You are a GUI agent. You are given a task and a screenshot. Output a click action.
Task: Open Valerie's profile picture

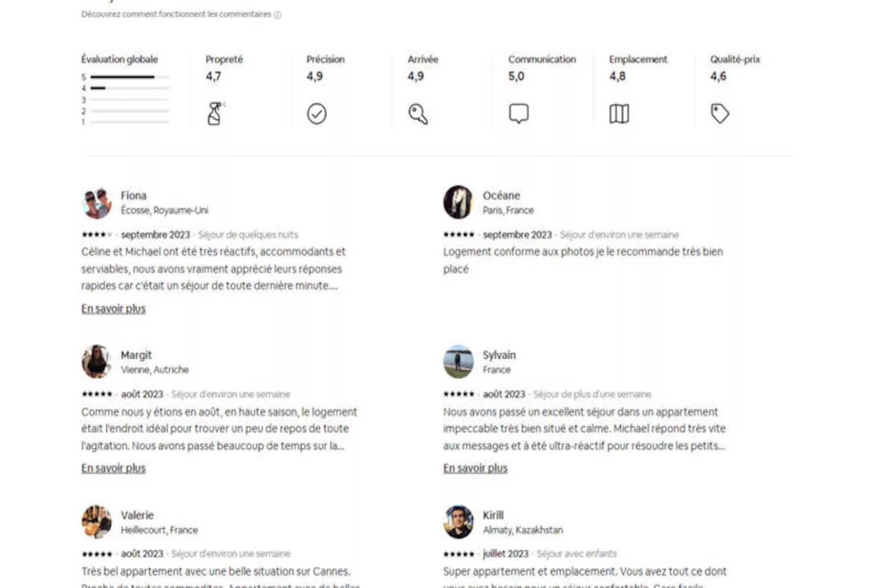(97, 522)
